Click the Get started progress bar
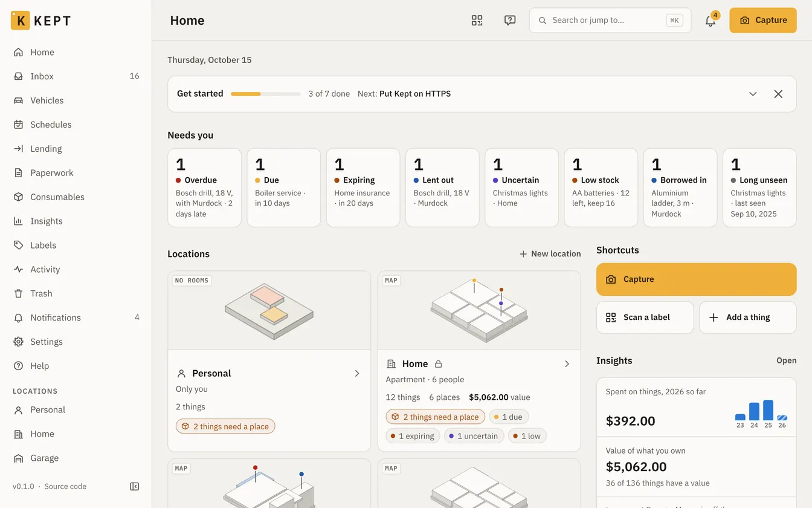 (266, 94)
